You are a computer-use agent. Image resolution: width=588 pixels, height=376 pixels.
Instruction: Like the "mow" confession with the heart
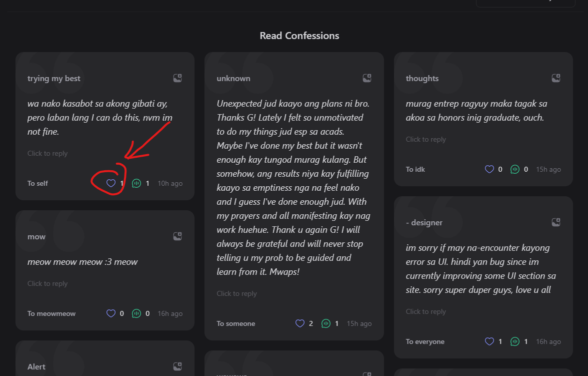111,313
